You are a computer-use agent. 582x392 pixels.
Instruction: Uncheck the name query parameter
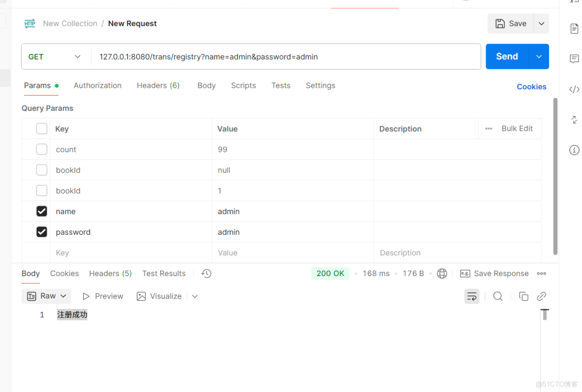click(x=42, y=211)
